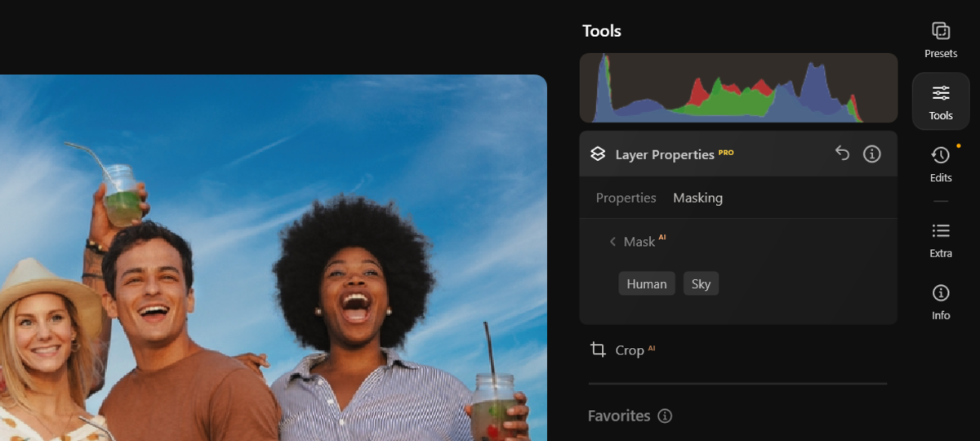
Task: Click the Layer Properties undo arrow
Action: [842, 154]
